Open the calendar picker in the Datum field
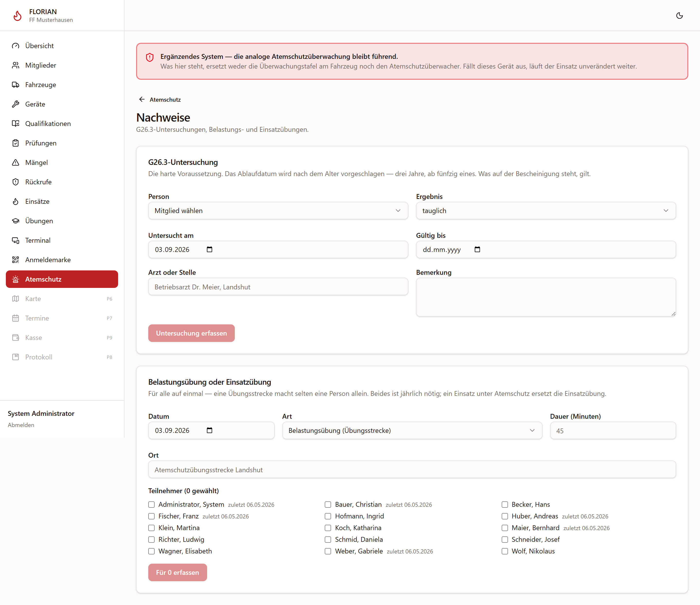 [210, 430]
